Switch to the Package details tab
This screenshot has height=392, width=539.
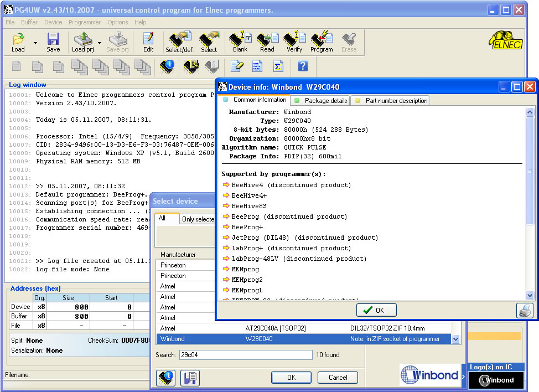pyautogui.click(x=321, y=100)
